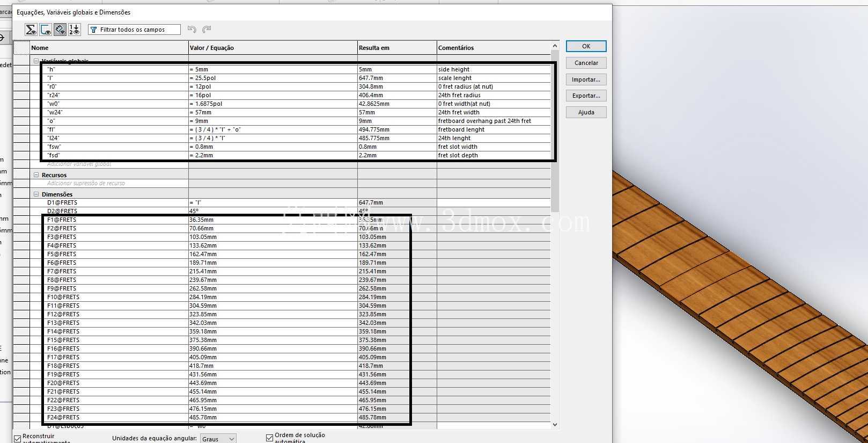Toggle Reconstruir automaticamente checkbox
Image resolution: width=868 pixels, height=443 pixels.
coord(18,438)
